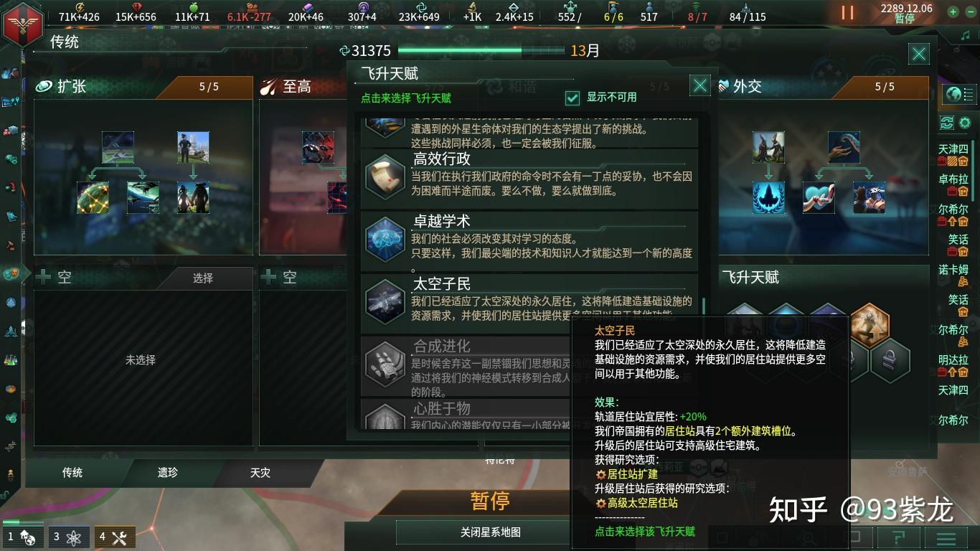Select the glowing planet tradition in 扩张

[x=93, y=197]
